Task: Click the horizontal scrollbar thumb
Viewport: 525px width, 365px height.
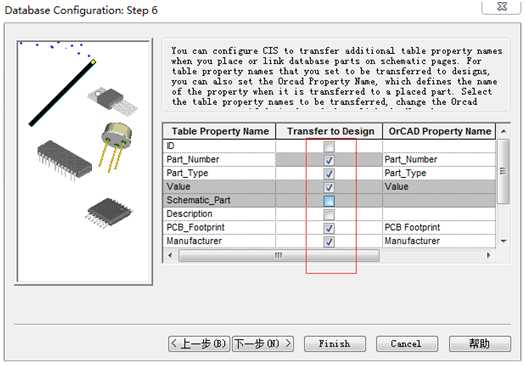Action: pos(279,256)
